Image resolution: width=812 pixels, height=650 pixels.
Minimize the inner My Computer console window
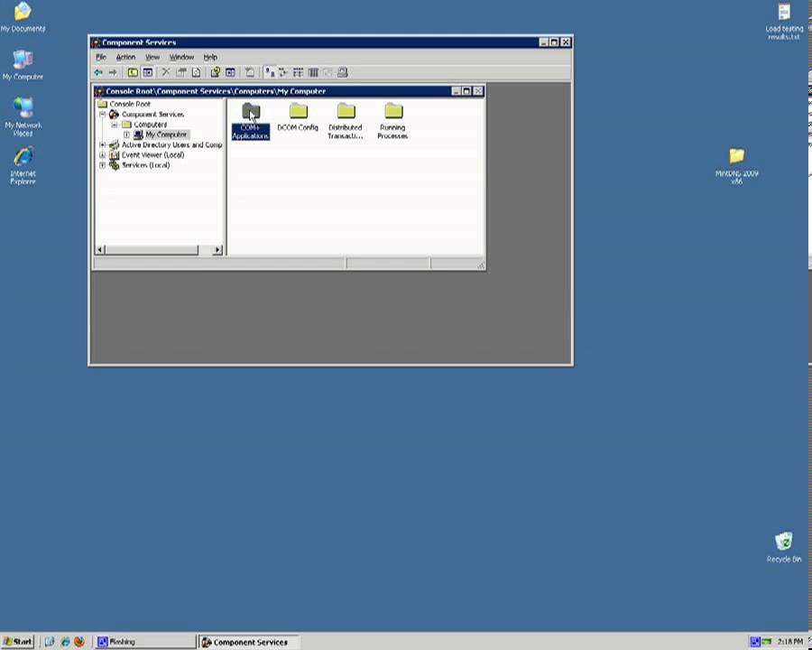(x=457, y=91)
